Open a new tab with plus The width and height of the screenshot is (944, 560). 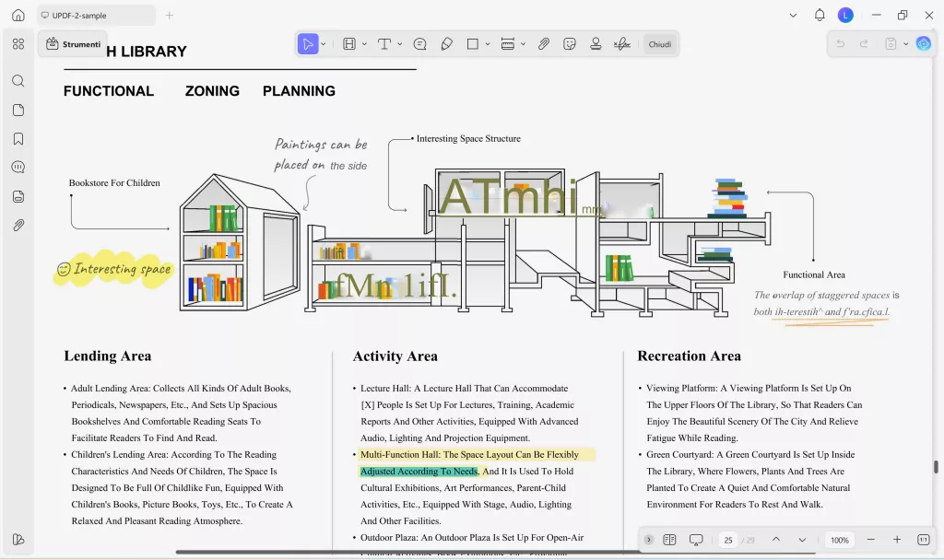click(169, 16)
